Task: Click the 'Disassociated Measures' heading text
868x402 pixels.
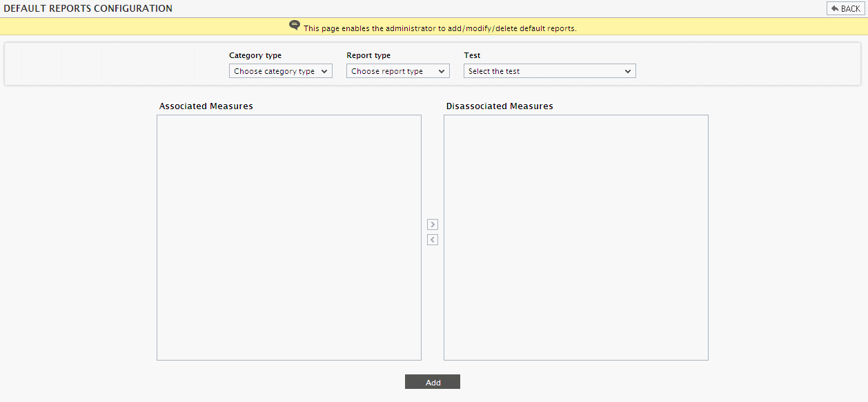Action: 500,106
